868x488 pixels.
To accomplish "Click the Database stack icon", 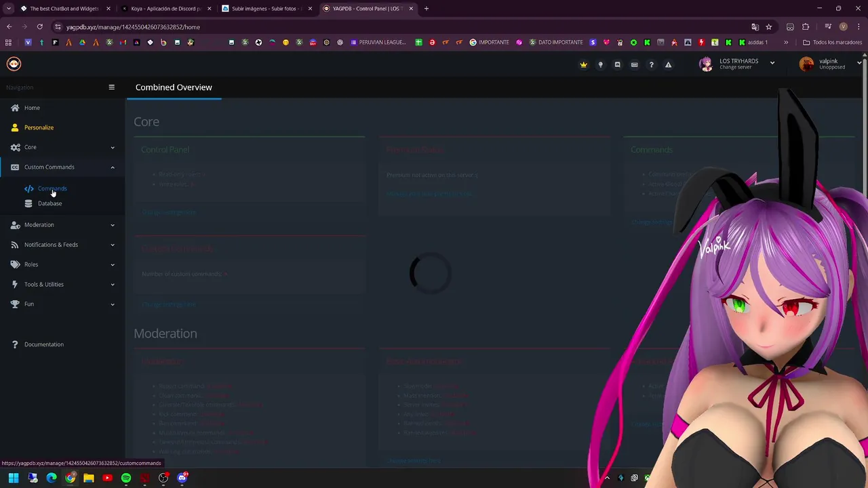I will (28, 203).
